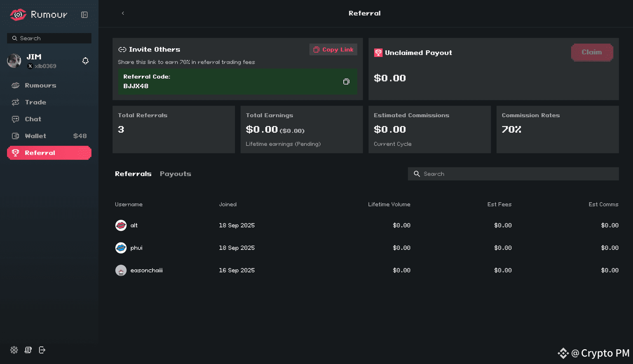Open JIM's profile avatar
The height and width of the screenshot is (364, 633).
tap(14, 61)
